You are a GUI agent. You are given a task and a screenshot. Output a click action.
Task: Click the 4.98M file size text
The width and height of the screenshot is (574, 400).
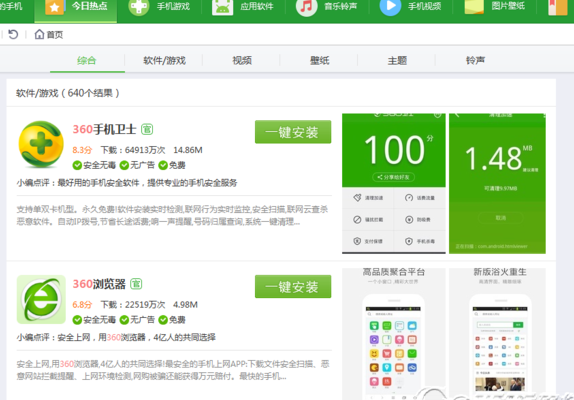point(185,304)
